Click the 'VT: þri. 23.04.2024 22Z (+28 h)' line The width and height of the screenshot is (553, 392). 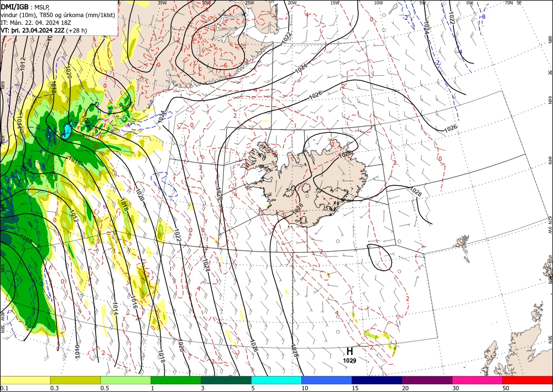pos(44,30)
